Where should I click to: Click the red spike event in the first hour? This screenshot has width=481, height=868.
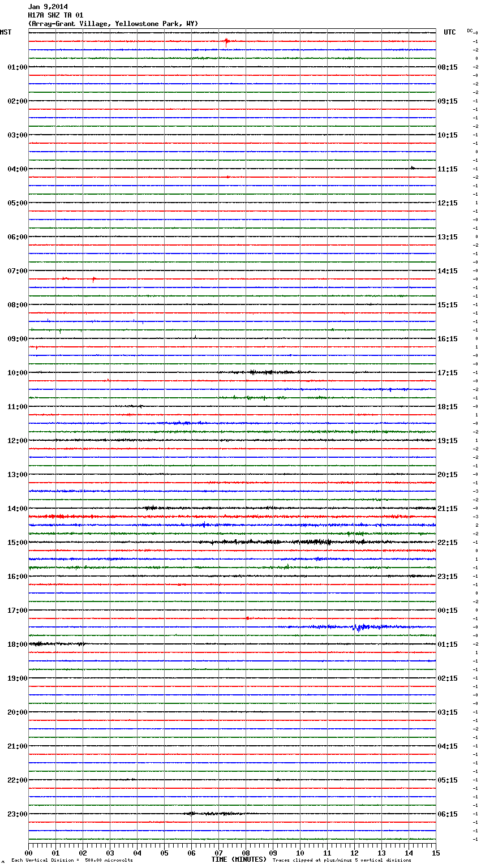[226, 41]
